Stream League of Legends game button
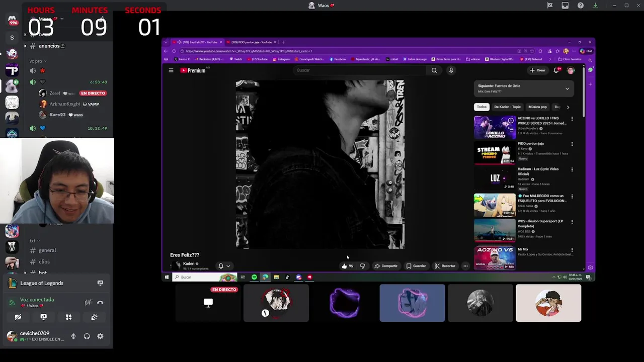644x362 pixels. 100,283
